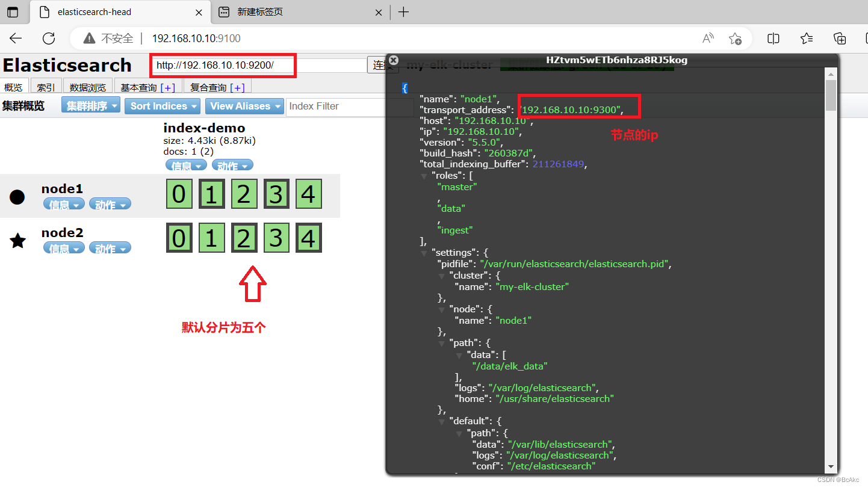Select shard 0 of node2
This screenshot has height=488, width=868.
click(x=179, y=238)
